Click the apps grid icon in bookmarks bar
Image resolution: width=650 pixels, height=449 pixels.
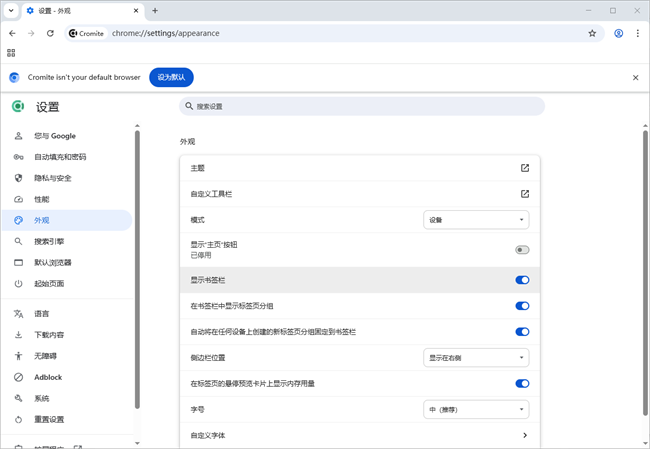[x=11, y=53]
